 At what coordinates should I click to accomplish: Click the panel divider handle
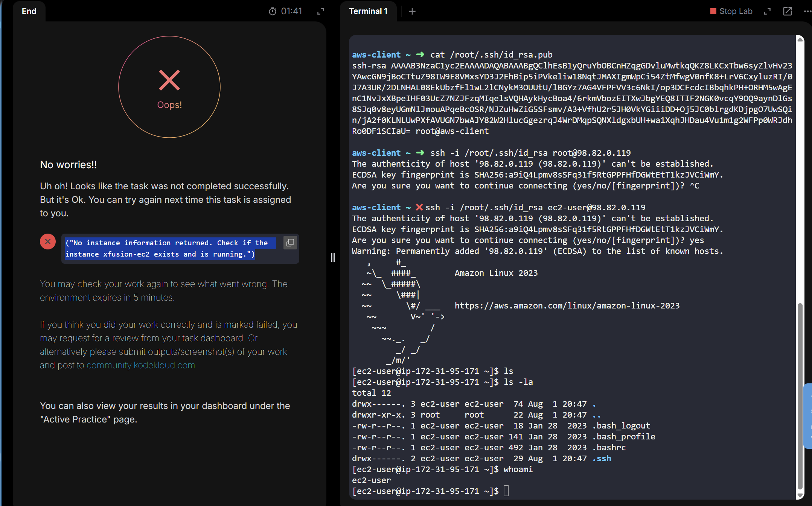(x=333, y=257)
